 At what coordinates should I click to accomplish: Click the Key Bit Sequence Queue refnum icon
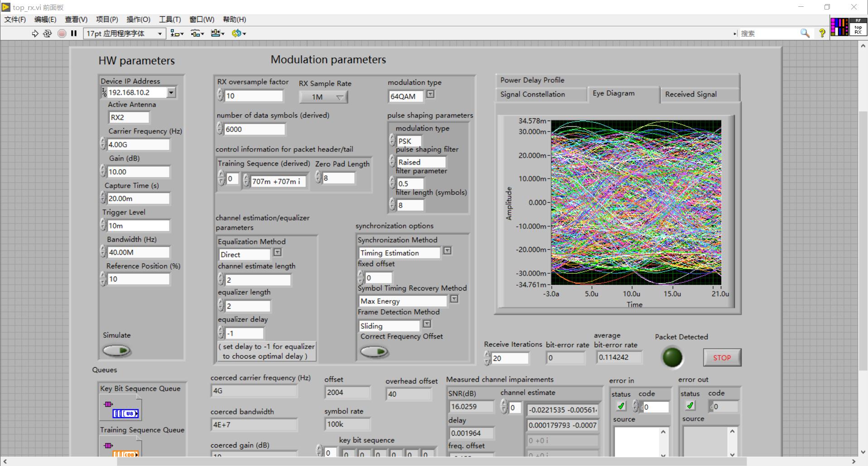point(121,408)
